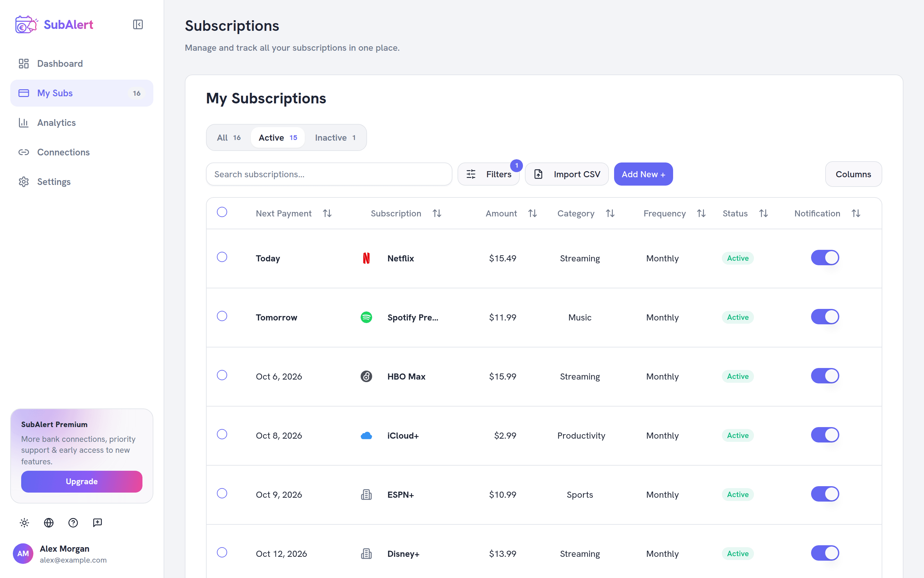This screenshot has width=924, height=578.
Task: Disable Netflix notification toggle
Action: [825, 258]
